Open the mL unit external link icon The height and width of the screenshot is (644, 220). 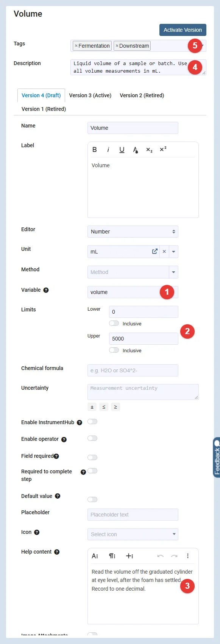(155, 251)
